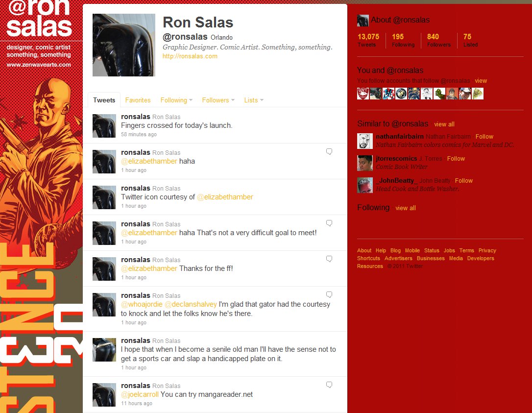This screenshot has width=532, height=413.
Task: Open the Advertisers footer link
Action: [398, 258]
